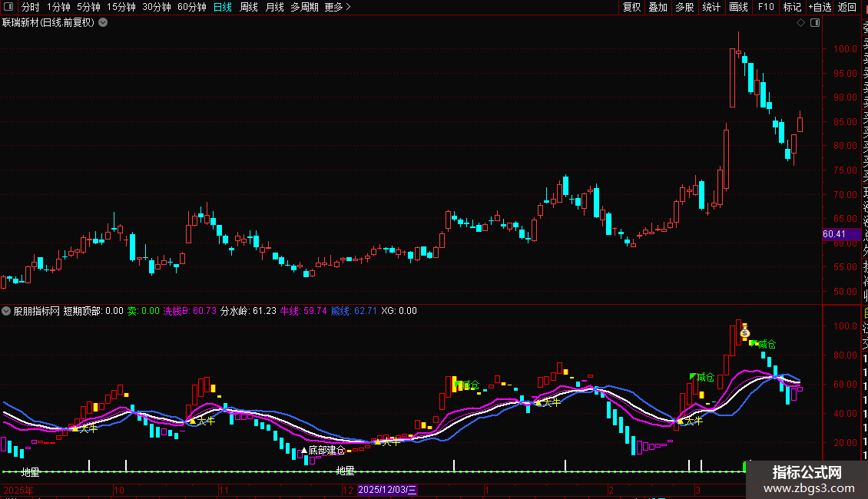Expand the 更多 > periods menu
Screen dimensions: 868x499
pos(338,7)
